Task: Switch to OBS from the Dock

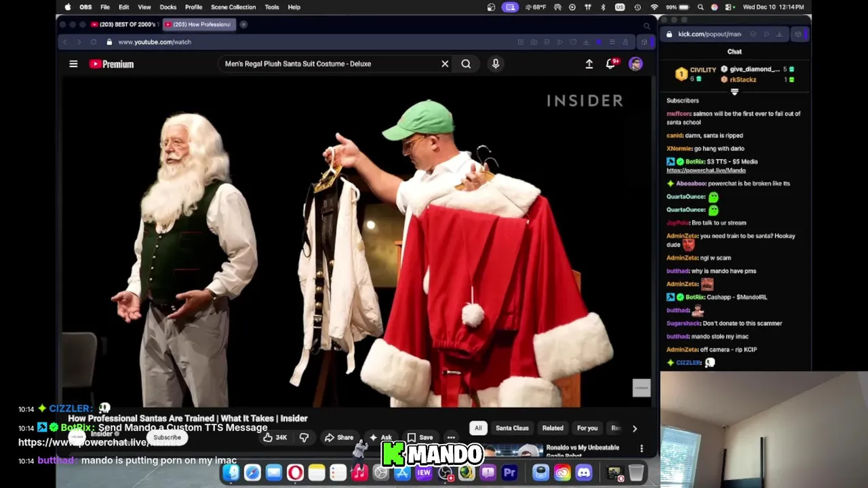Action: pyautogui.click(x=446, y=472)
